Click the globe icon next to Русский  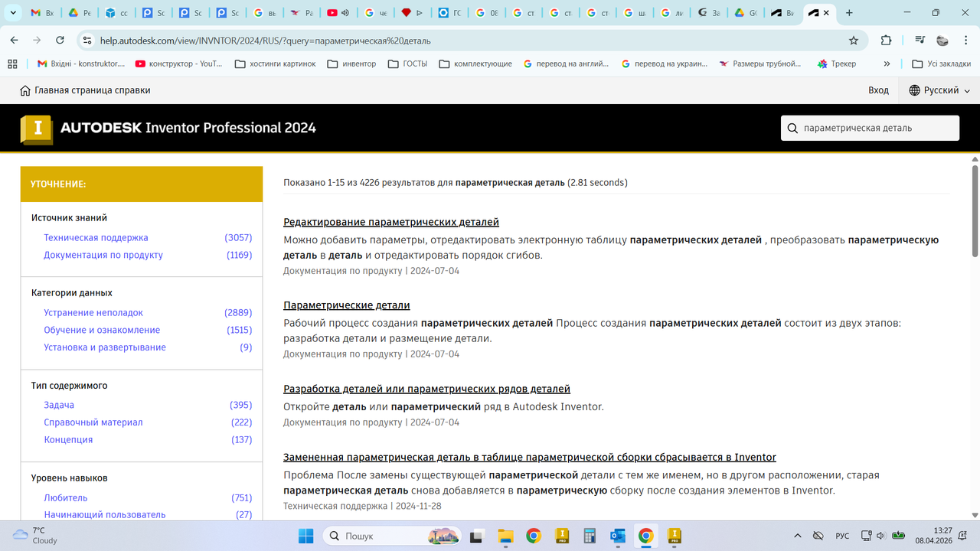pyautogui.click(x=914, y=90)
